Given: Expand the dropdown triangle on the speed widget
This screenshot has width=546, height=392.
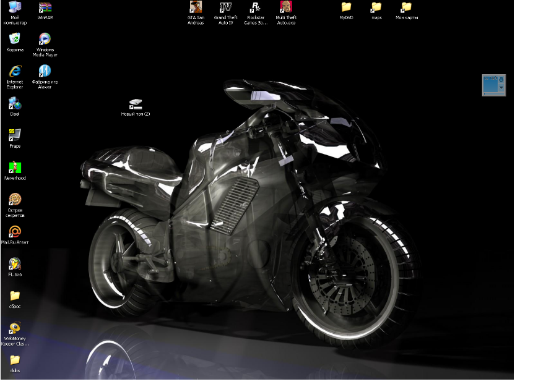Looking at the screenshot, I should 502,89.
